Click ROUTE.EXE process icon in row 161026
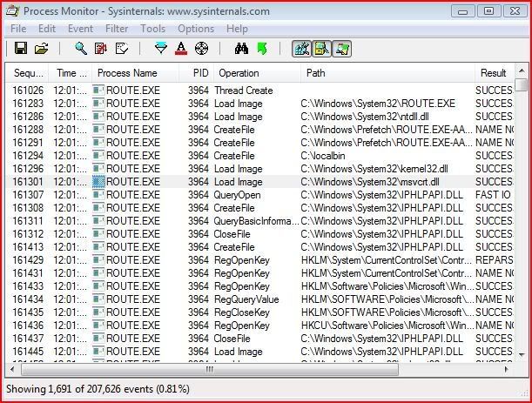 click(98, 91)
